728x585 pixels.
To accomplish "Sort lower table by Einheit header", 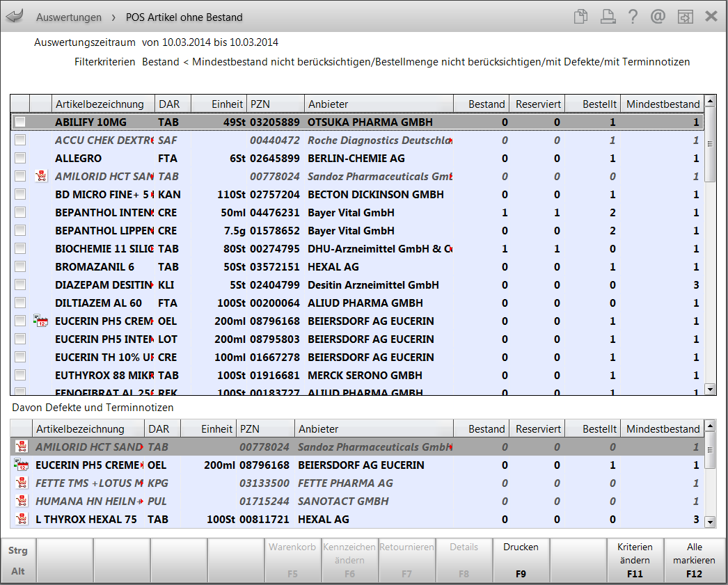I will 209,428.
